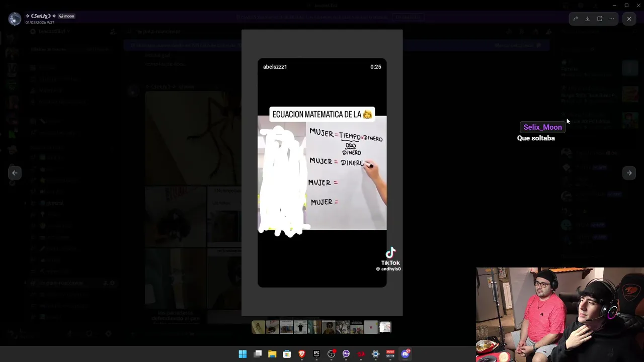
Task: Open the red Redragon app on taskbar
Action: click(361, 354)
